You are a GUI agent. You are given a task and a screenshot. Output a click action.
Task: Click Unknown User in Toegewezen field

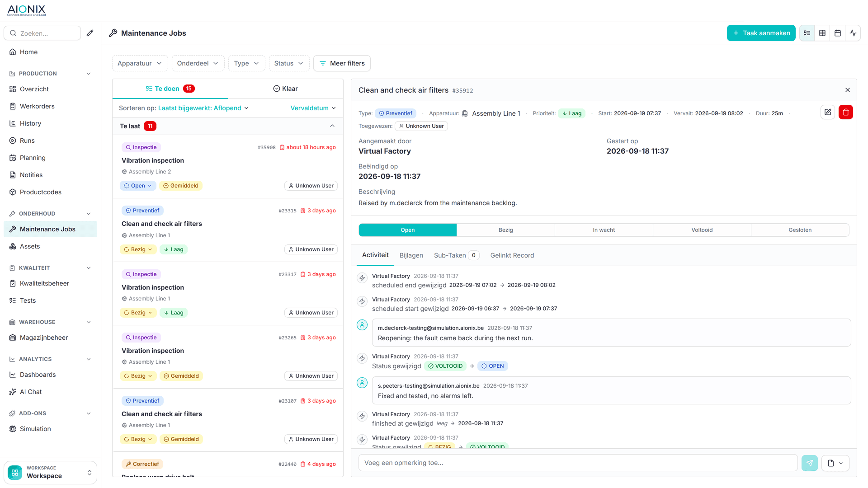(x=421, y=126)
